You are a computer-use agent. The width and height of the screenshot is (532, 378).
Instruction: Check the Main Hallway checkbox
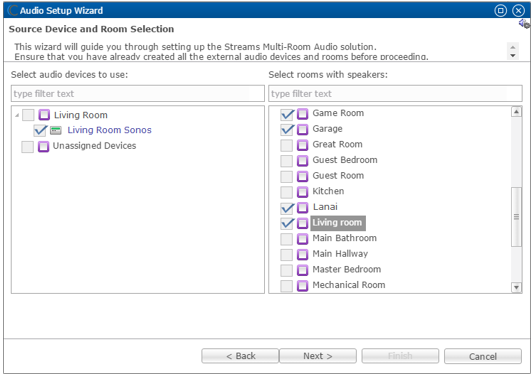pos(287,254)
